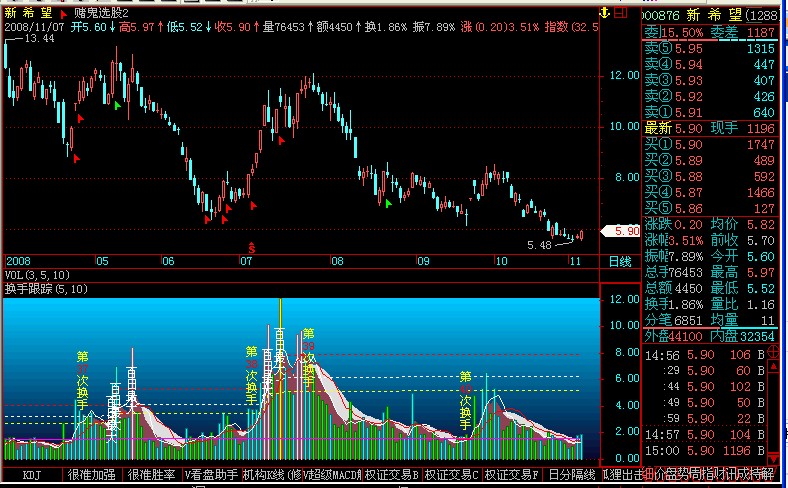Click the 赌鬼选股2 formula name
Viewport: 788px width, 488px height.
coord(101,14)
